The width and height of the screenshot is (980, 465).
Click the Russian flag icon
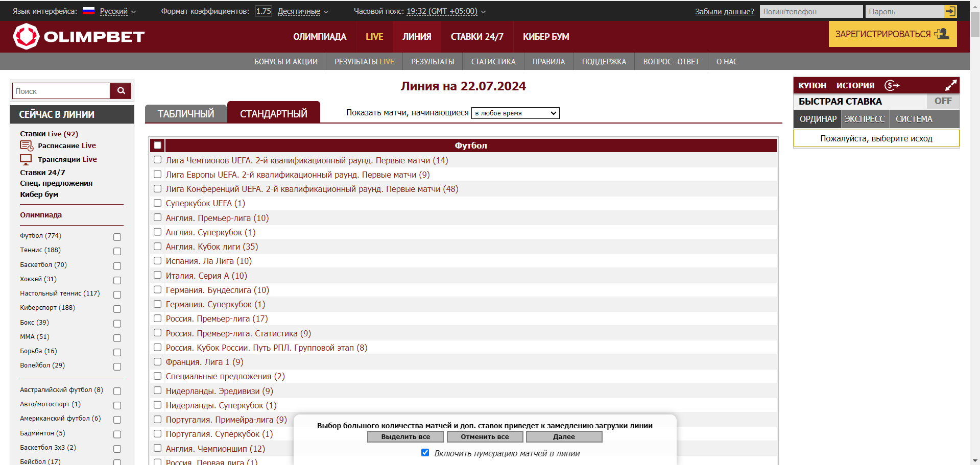[x=88, y=11]
